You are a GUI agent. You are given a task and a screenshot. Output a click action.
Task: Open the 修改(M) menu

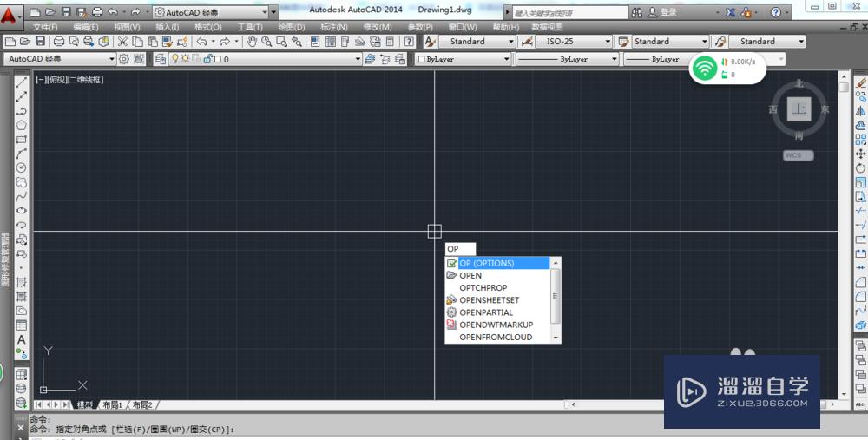coord(378,27)
